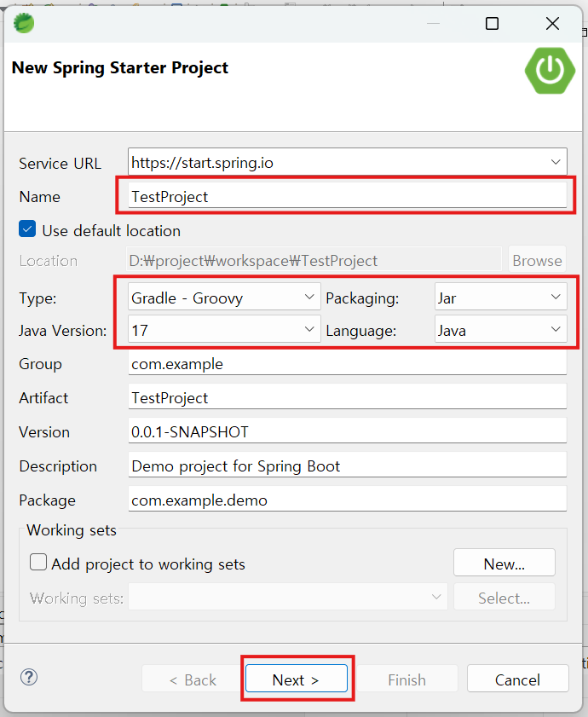Open the disabled Working sets combo box
Image resolution: width=588 pixels, height=717 pixels.
click(x=287, y=597)
